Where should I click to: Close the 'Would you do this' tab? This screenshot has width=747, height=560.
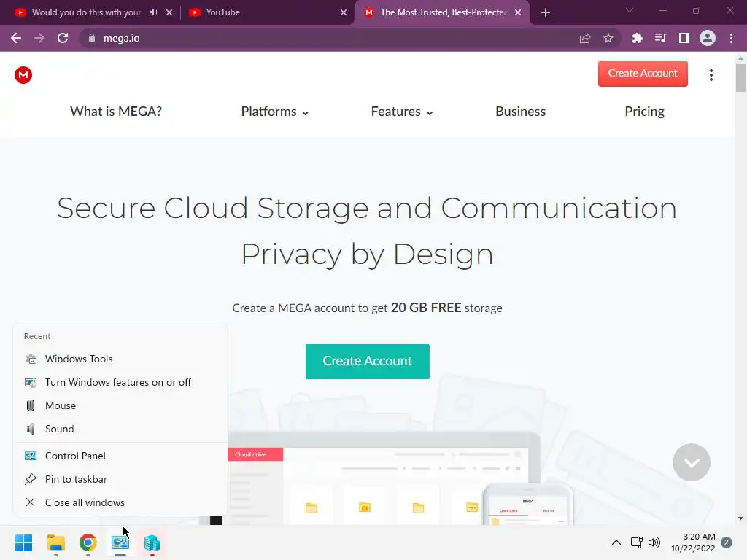pyautogui.click(x=169, y=12)
